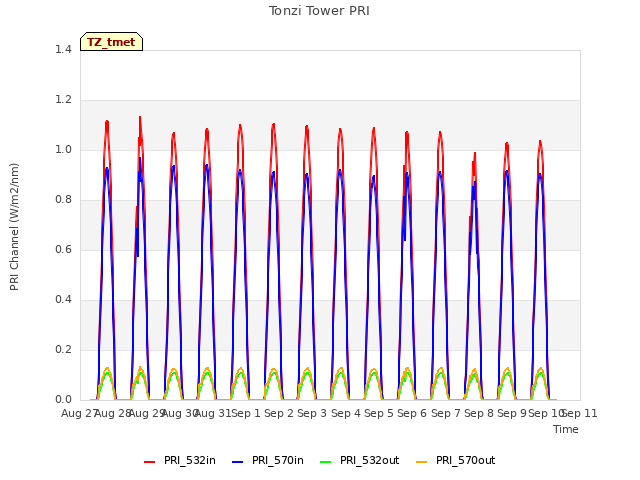Click the 0.6 y-axis tick label
The width and height of the screenshot is (640, 480).
(x=63, y=249)
